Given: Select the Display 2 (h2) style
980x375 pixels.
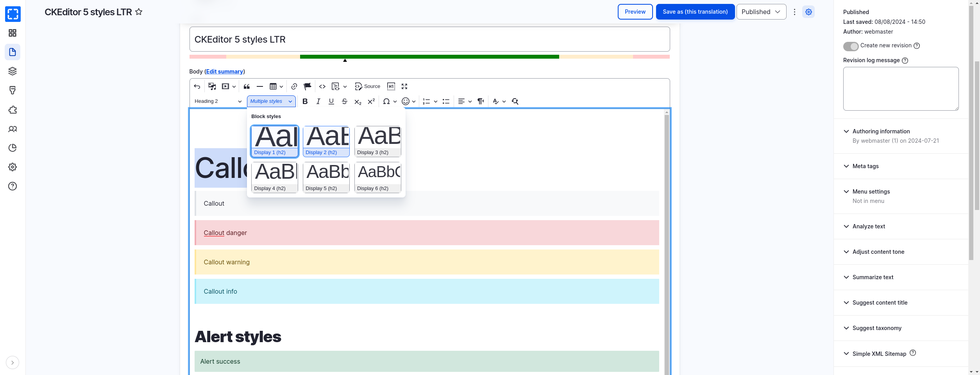Looking at the screenshot, I should pos(326,141).
